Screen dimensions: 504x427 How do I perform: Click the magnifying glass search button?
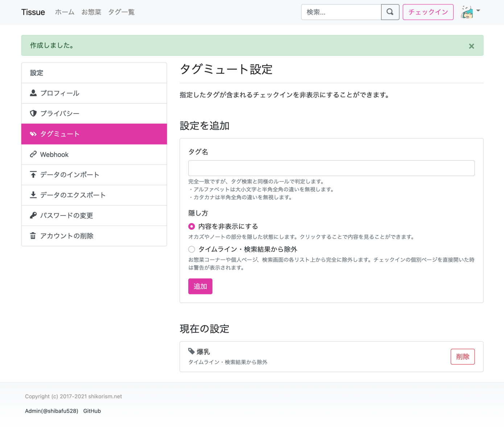click(x=390, y=12)
